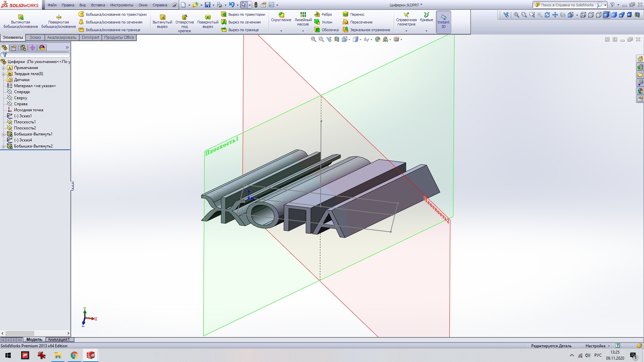The width and height of the screenshot is (644, 362).
Task: Click Zoom to Fit in top-right toolbar
Action: point(516,15)
